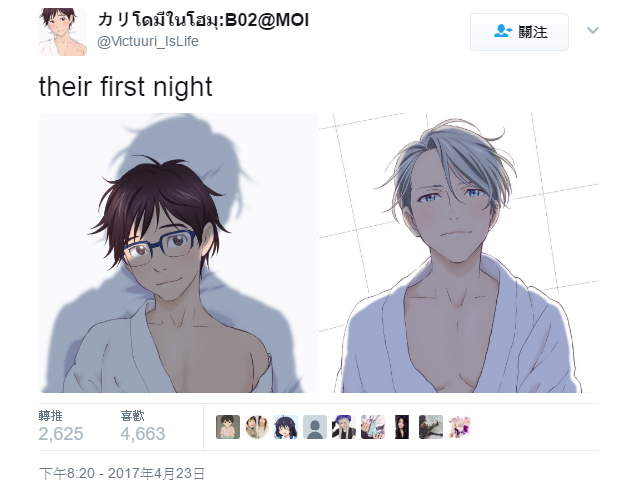Open the default gray silhouette avatar
This screenshot has height=490, width=637.
tap(315, 427)
